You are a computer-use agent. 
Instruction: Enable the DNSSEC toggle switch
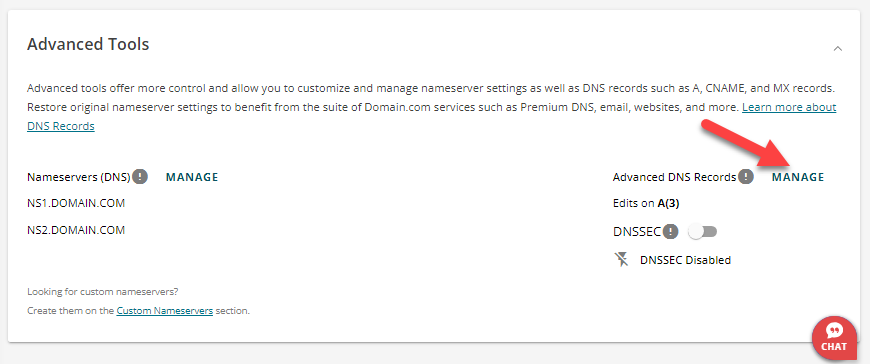702,231
